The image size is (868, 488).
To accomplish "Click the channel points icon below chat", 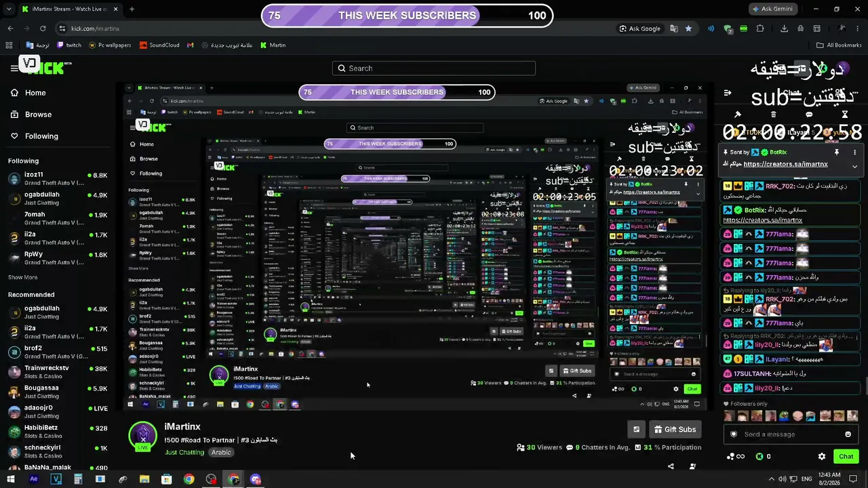I will (735, 457).
